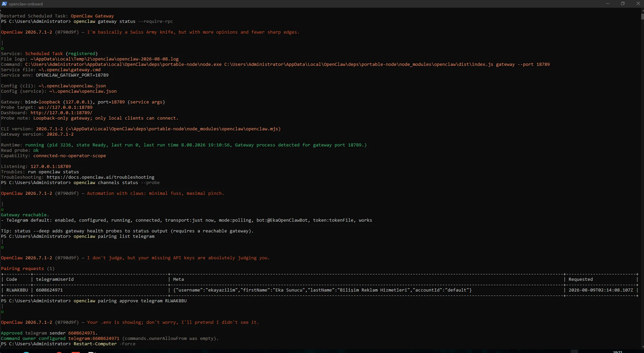Click telegramUserId cell 6608624971 in the table

click(49, 290)
